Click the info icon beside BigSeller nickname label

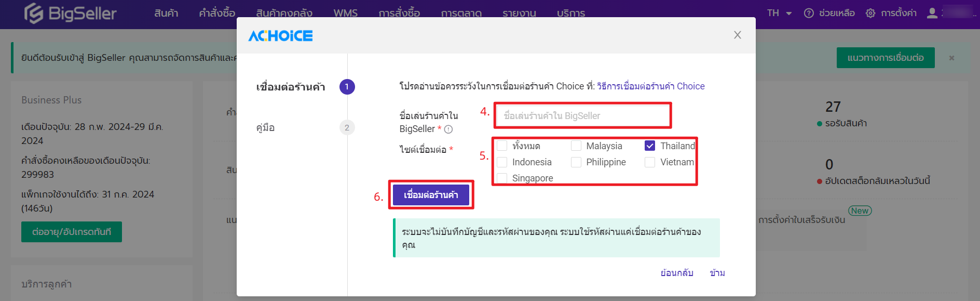pyautogui.click(x=448, y=129)
